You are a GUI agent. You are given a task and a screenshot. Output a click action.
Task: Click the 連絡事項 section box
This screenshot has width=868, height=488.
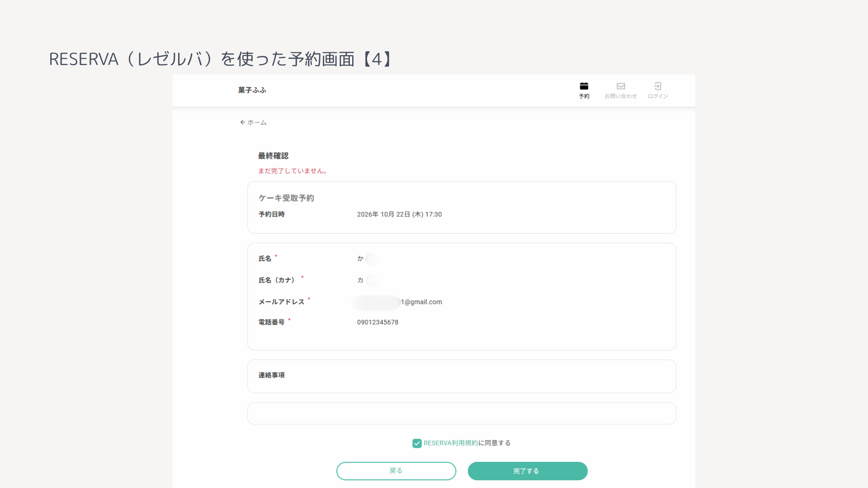click(x=462, y=376)
